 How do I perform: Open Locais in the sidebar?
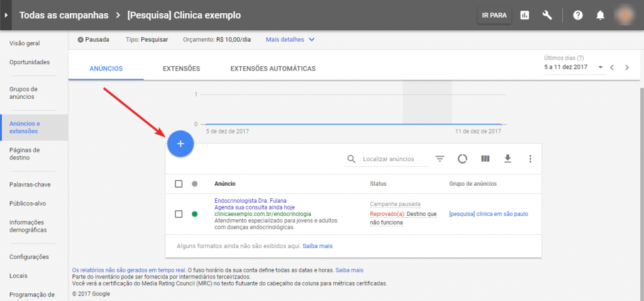(x=18, y=276)
